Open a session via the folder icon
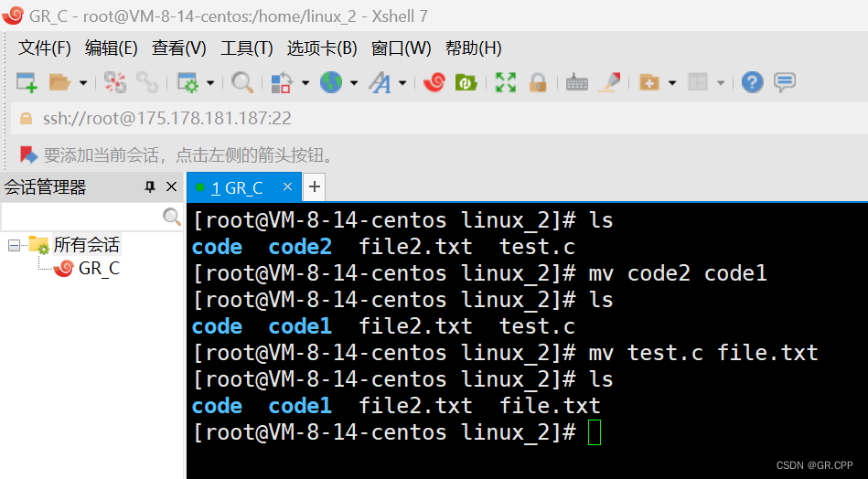This screenshot has height=479, width=868. coord(59,83)
